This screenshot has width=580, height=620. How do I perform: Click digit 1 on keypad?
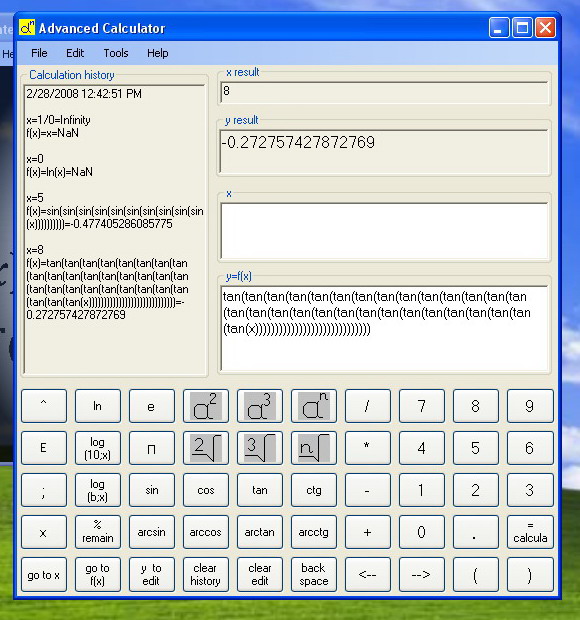(422, 490)
